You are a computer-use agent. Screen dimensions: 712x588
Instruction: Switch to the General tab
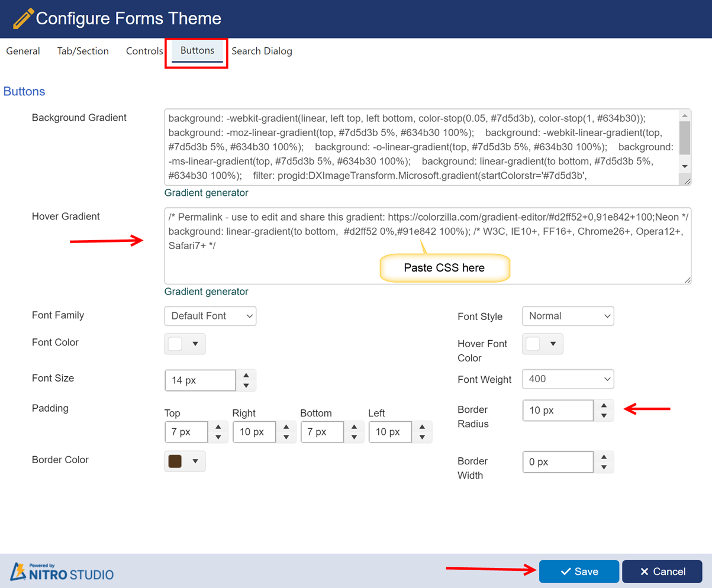coord(22,51)
